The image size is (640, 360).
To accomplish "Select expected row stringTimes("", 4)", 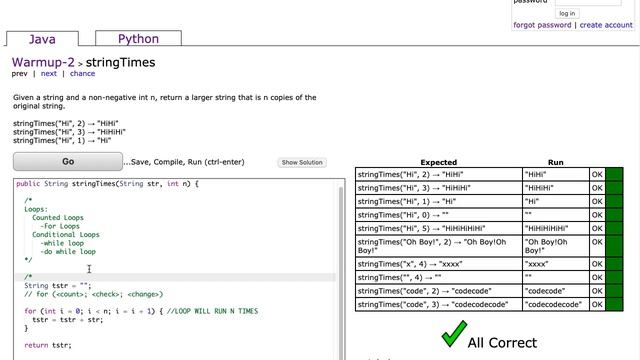I will tap(439, 277).
